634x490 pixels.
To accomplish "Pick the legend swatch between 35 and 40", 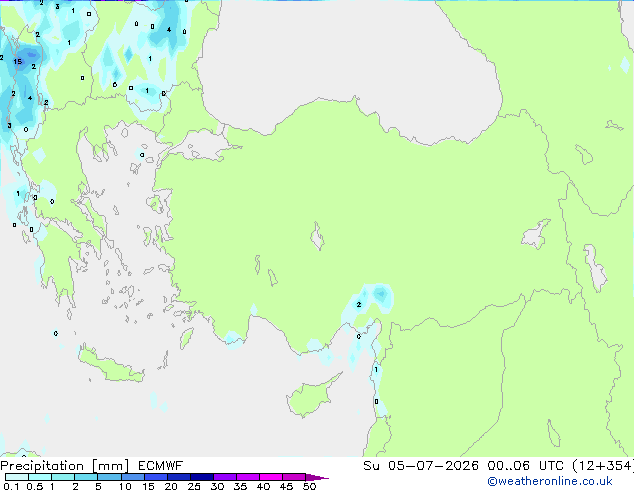I will click(x=248, y=477).
